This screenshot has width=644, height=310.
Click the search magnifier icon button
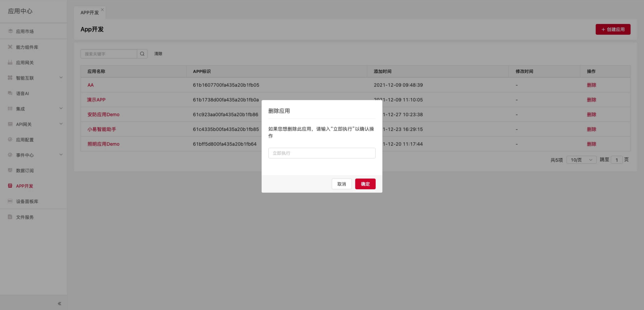(x=142, y=54)
